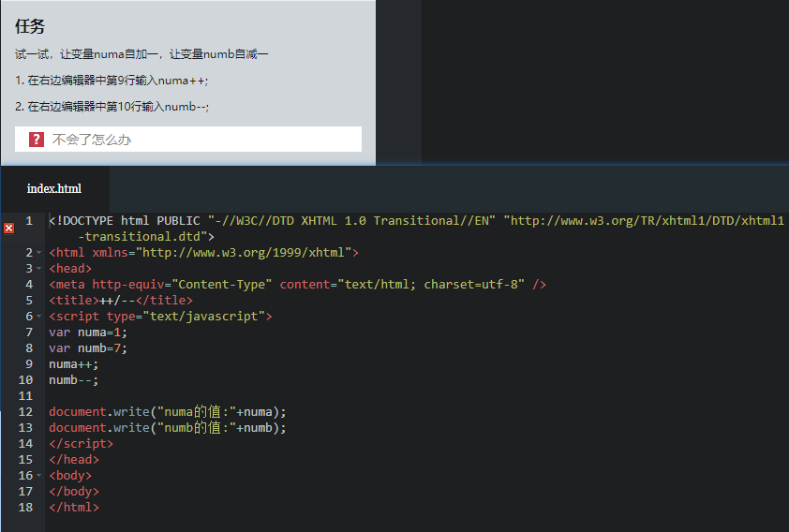This screenshot has height=532, width=789.
Task: Click the '</body>' closing tag
Action: (x=74, y=492)
